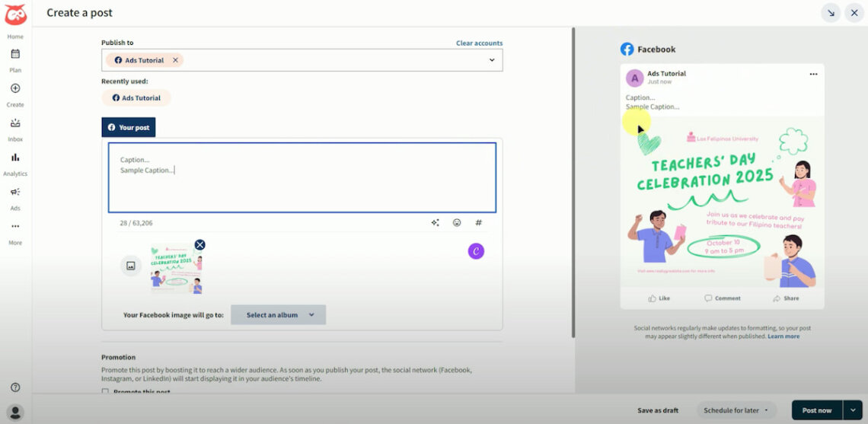Open the media library image icon
Viewport: 868px width, 424px height.
pos(131,266)
